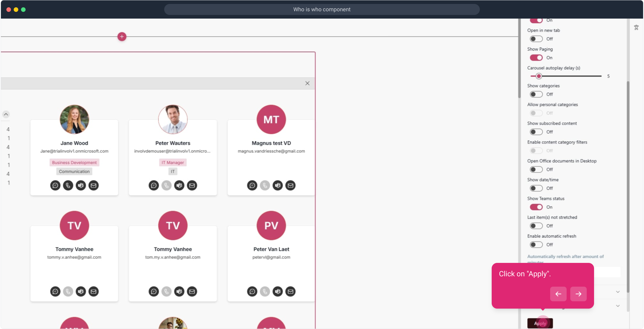Click the 'Magnus test VD' name
644x329 pixels.
point(271,143)
